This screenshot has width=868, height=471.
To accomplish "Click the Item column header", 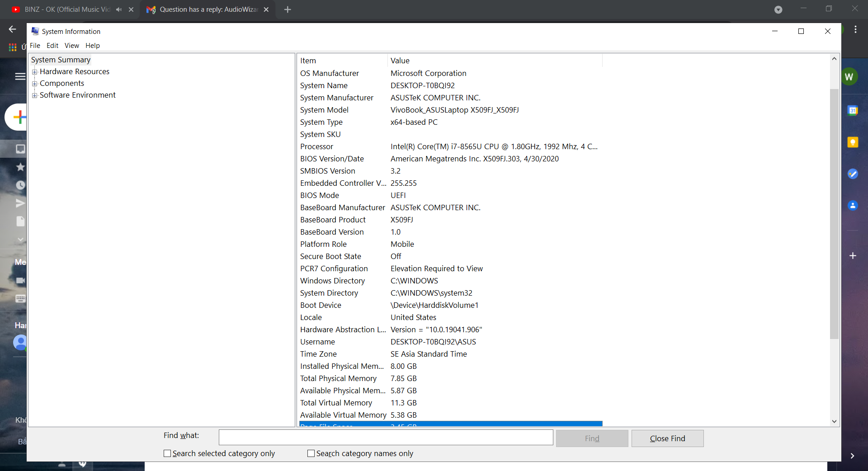I will (x=343, y=61).
